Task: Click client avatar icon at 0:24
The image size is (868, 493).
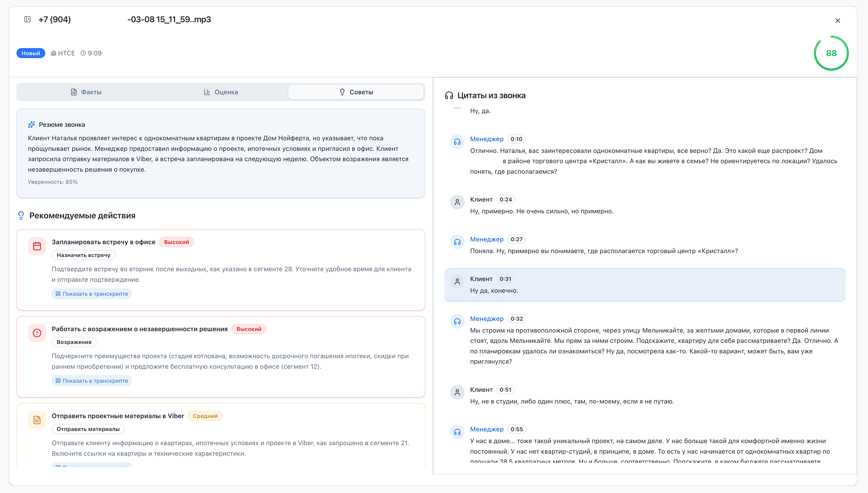Action: [x=457, y=202]
